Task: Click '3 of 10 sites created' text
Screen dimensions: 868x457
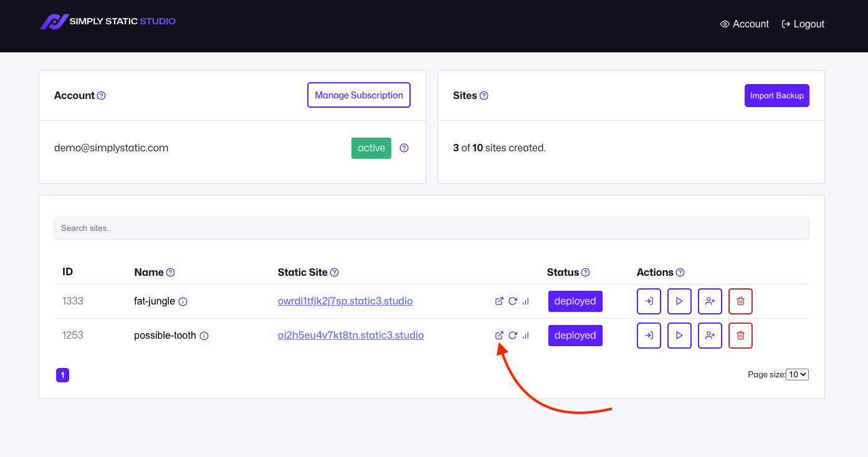Action: tap(499, 148)
